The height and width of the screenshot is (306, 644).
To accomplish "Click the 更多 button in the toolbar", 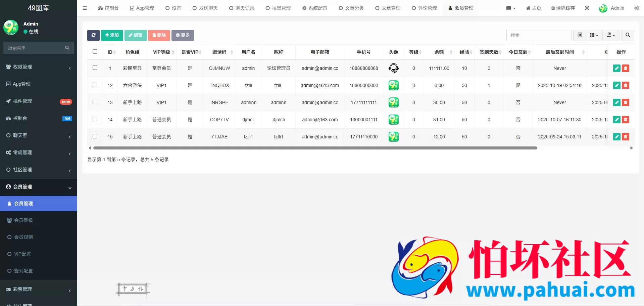I will point(183,35).
